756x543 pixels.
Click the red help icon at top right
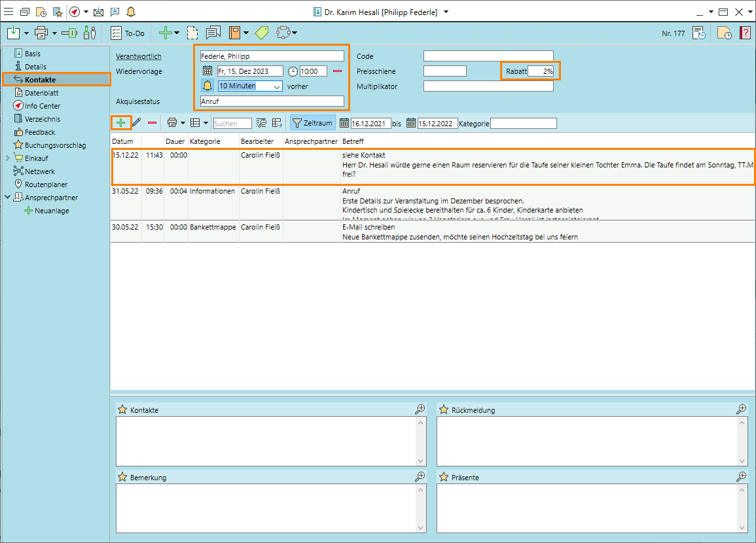(745, 33)
